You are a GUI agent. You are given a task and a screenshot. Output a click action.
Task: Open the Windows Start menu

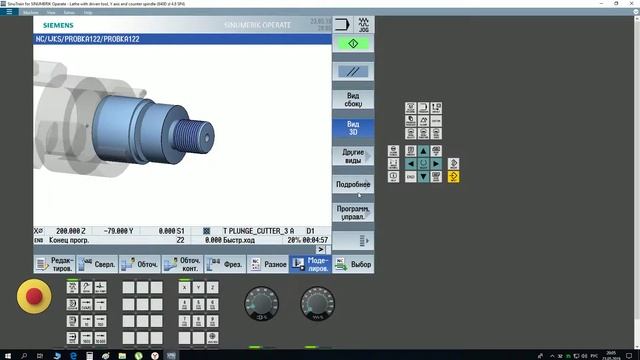click(x=7, y=356)
